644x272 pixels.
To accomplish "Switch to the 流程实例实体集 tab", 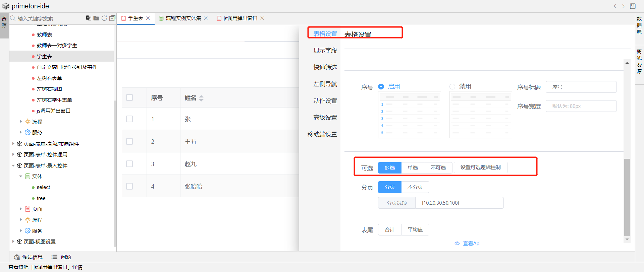I will 183,18.
